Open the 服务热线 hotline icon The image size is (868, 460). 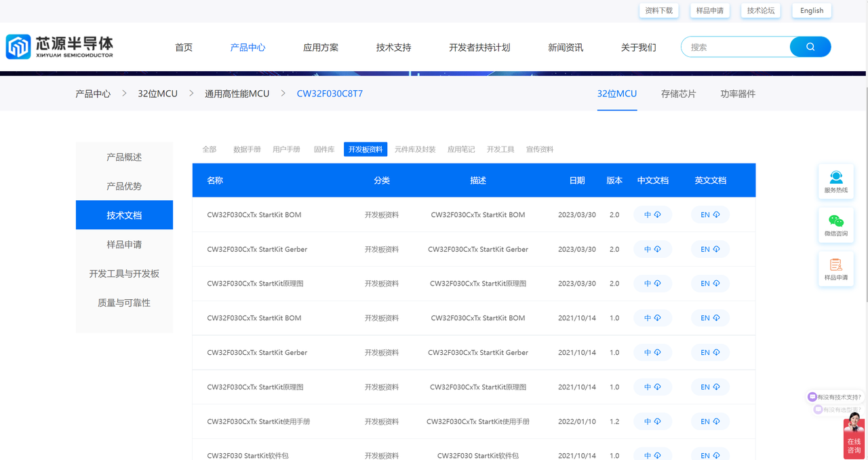pyautogui.click(x=836, y=182)
